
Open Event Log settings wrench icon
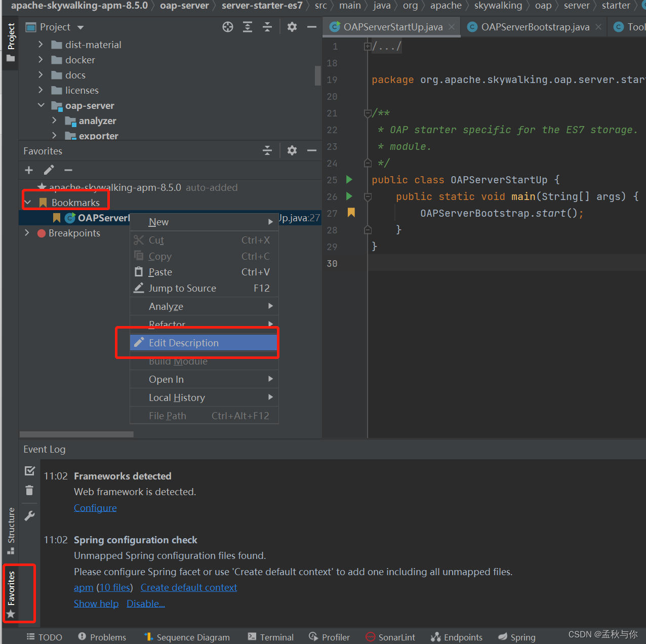pos(29,516)
